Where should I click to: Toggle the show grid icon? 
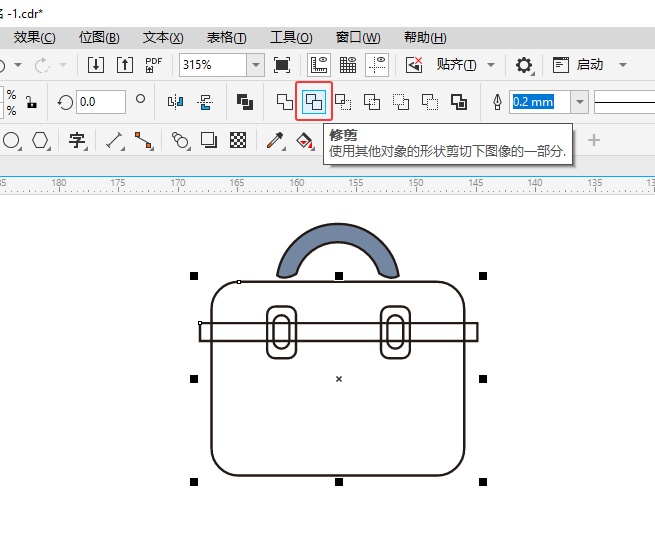coord(348,65)
